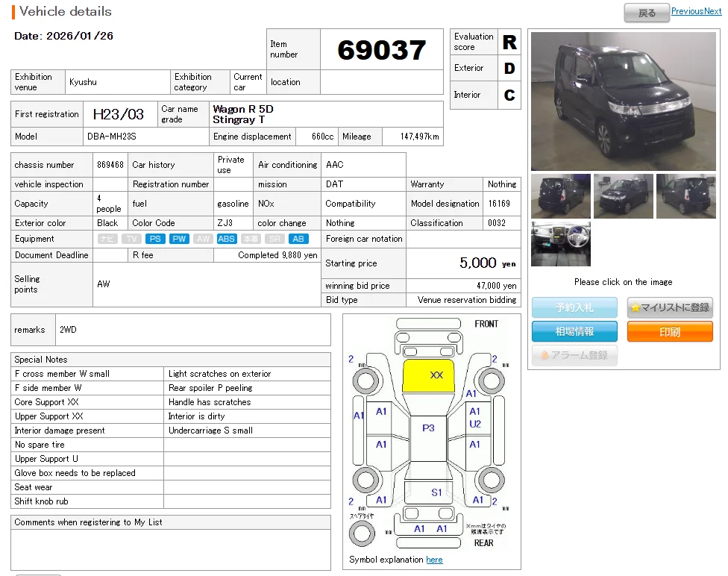Click the spare tire icon in diagram
The width and height of the screenshot is (728, 576).
point(363,533)
